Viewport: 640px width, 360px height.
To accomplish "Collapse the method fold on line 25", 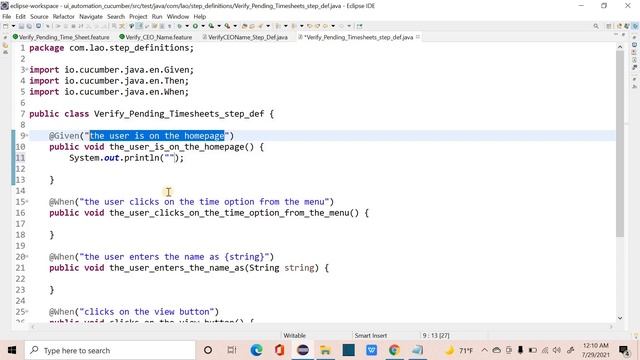I will pyautogui.click(x=27, y=311).
